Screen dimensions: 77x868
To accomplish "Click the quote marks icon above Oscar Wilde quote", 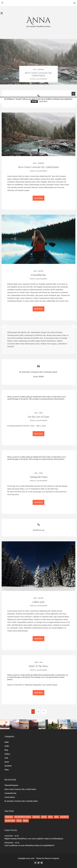I will [x=38, y=366].
